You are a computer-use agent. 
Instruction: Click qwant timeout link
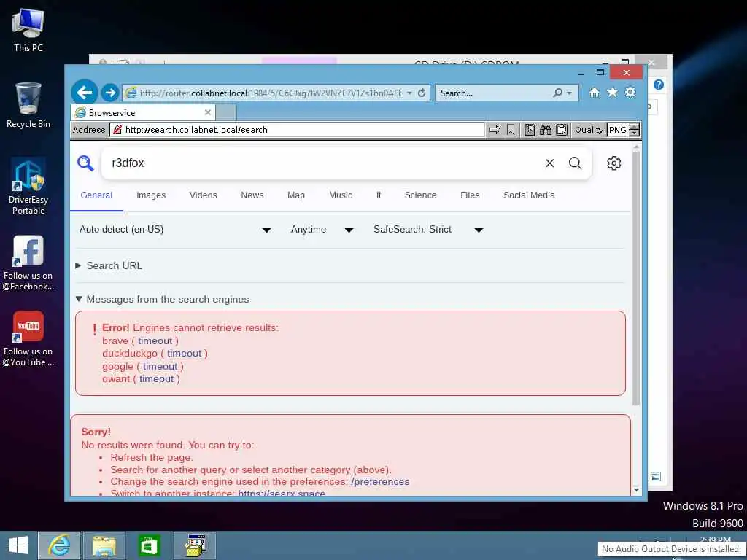pyautogui.click(x=156, y=379)
